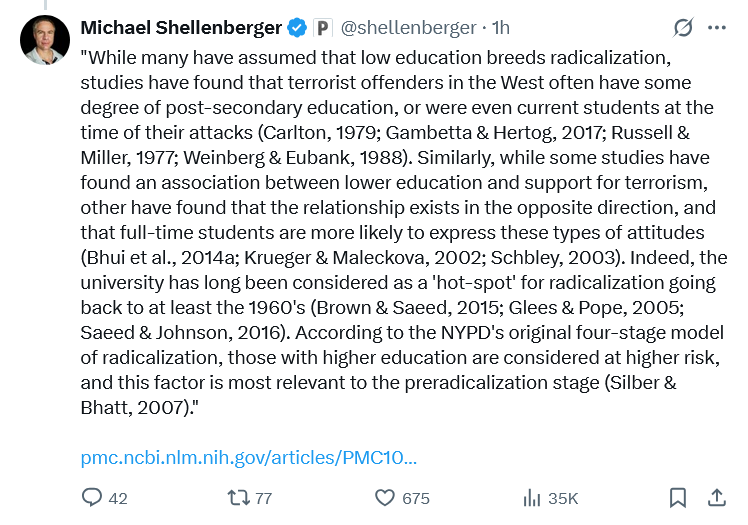Click the P affiliate badge icon
Image resolution: width=748 pixels, height=525 pixels.
pos(322,28)
